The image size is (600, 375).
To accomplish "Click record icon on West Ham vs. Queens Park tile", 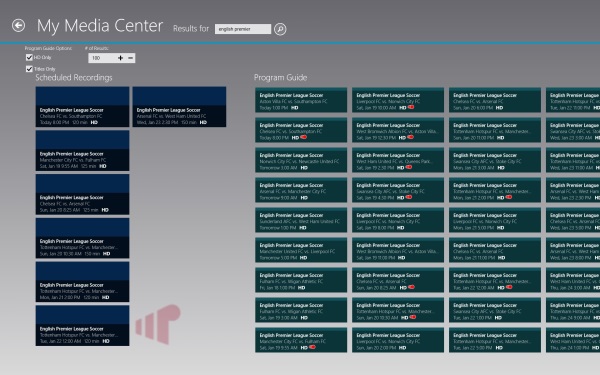I will pyautogui.click(x=409, y=167).
